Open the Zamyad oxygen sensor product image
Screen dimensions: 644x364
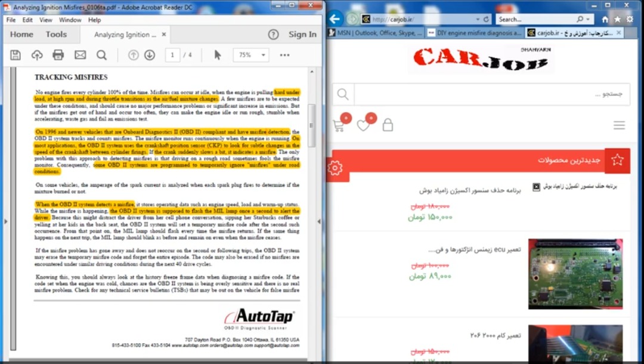[x=575, y=187]
